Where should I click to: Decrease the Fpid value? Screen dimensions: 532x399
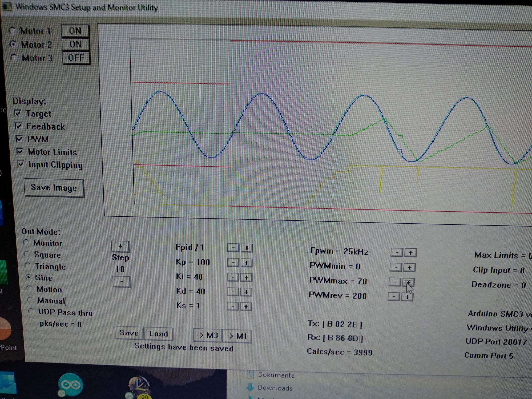pyautogui.click(x=233, y=248)
